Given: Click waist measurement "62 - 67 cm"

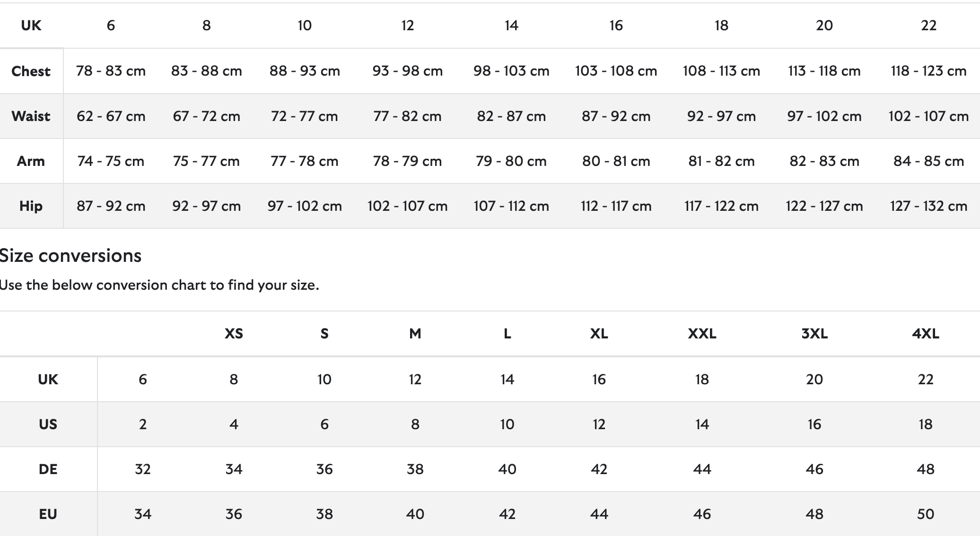Looking at the screenshot, I should click(x=111, y=116).
